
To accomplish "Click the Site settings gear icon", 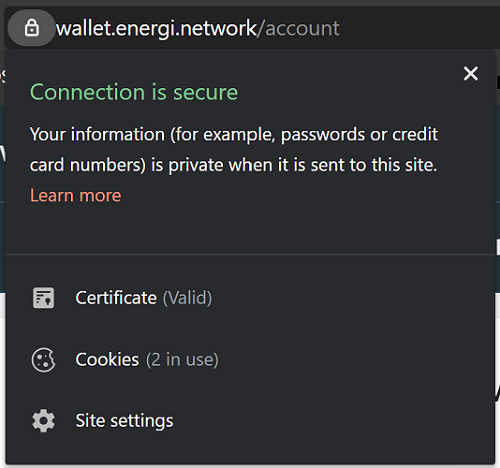I will pyautogui.click(x=43, y=421).
